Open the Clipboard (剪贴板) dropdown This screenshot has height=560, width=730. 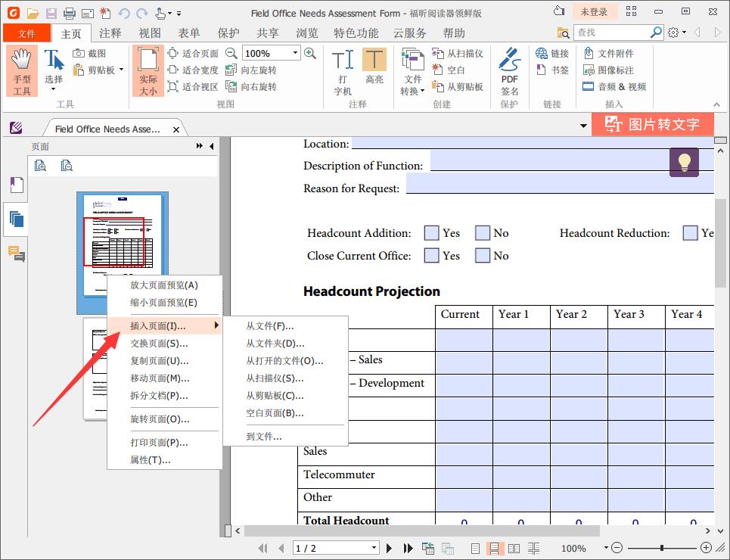121,70
